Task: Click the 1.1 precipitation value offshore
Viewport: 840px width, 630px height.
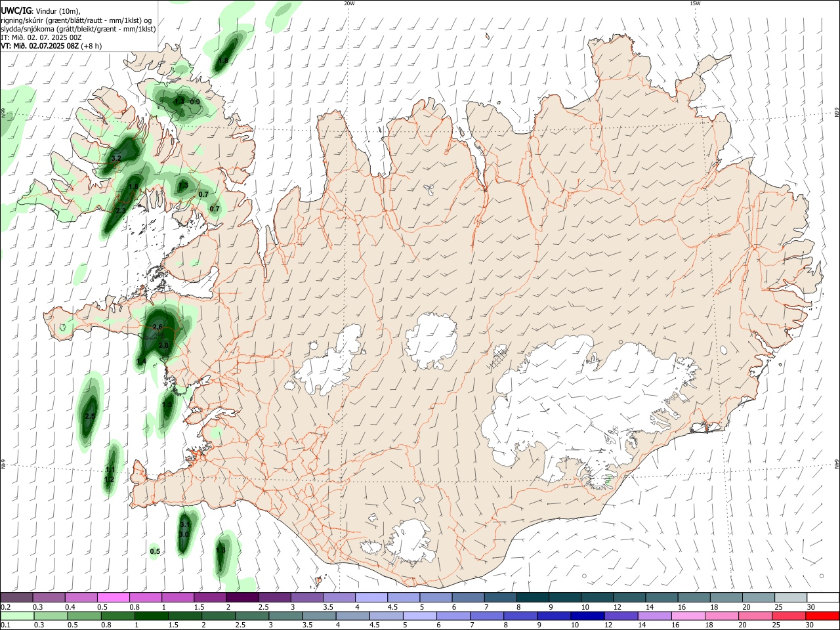Action: (110, 470)
